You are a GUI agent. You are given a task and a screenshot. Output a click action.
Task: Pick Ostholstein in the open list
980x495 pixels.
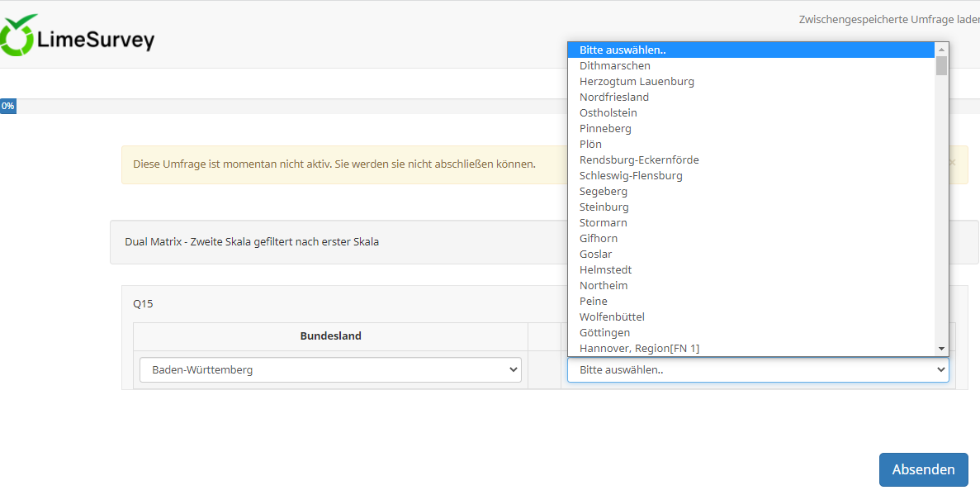[608, 113]
